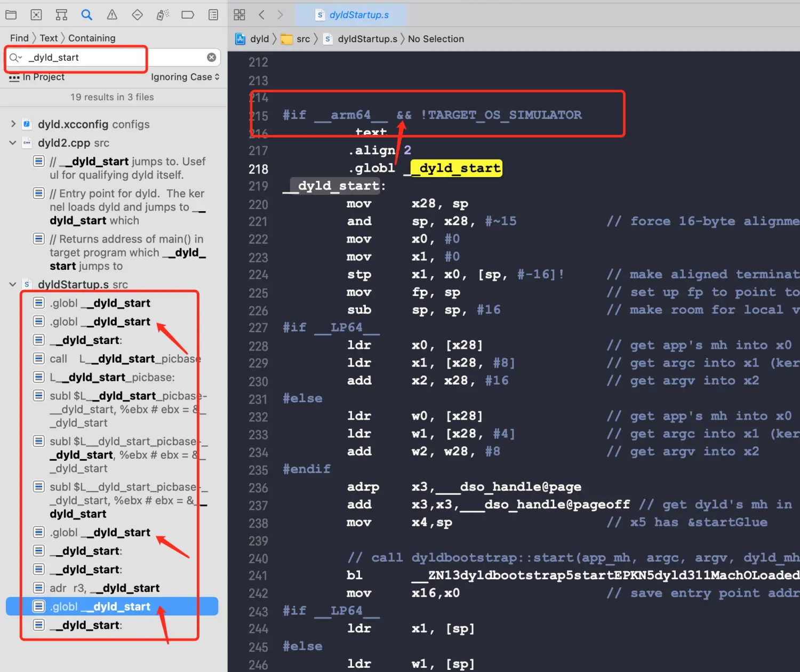Click the __dyld_start: label on line 219
Image resolution: width=800 pixels, height=672 pixels.
click(x=335, y=186)
